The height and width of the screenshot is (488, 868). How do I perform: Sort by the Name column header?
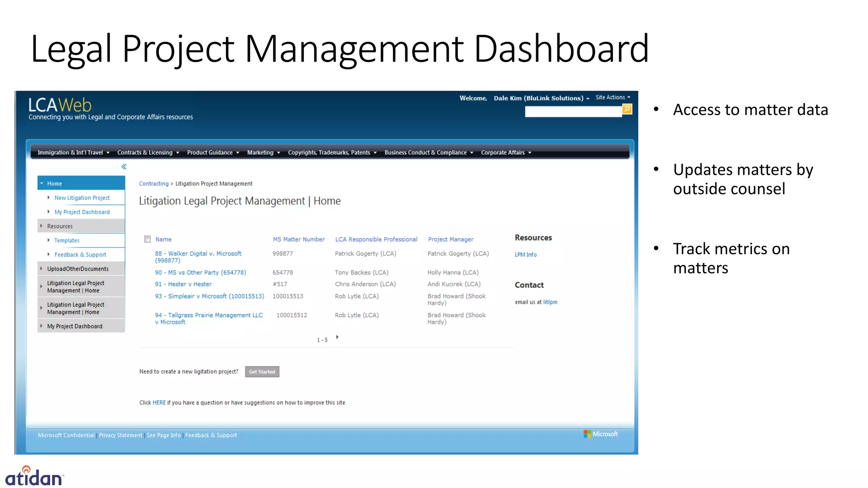pyautogui.click(x=163, y=239)
